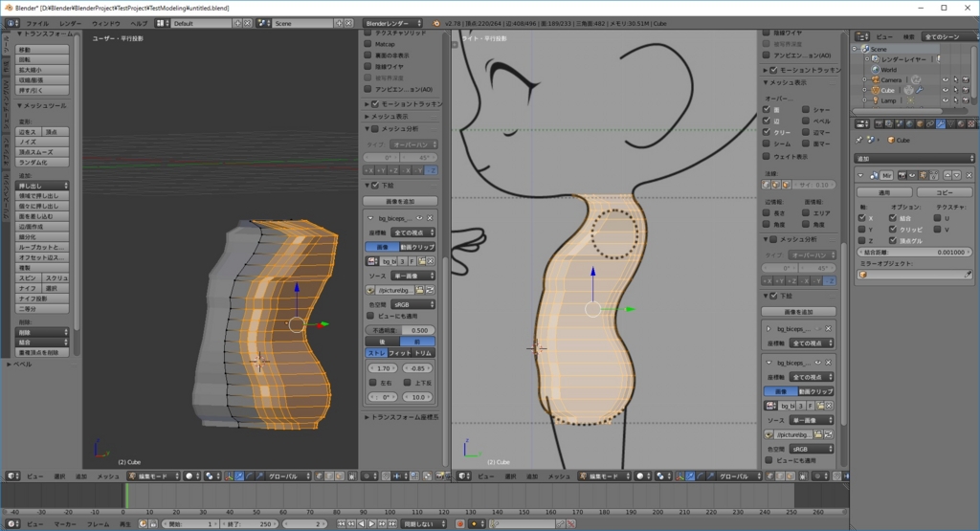Open the Constraints properties tab icon
This screenshot has height=531, width=980.
tap(930, 123)
